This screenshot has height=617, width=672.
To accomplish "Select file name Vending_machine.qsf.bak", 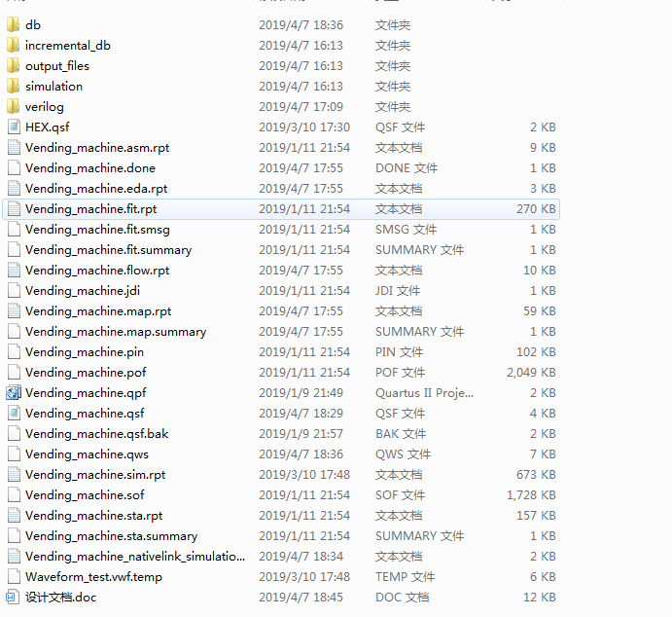I will tap(97, 434).
